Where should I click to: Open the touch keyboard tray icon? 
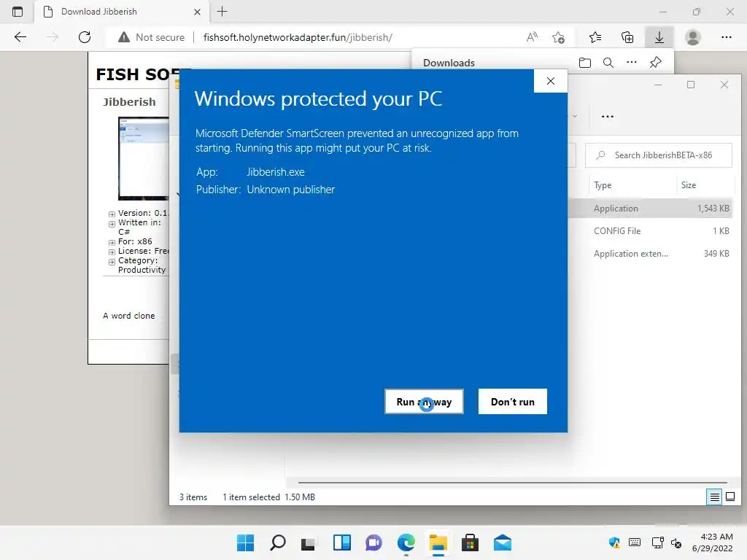pyautogui.click(x=635, y=542)
